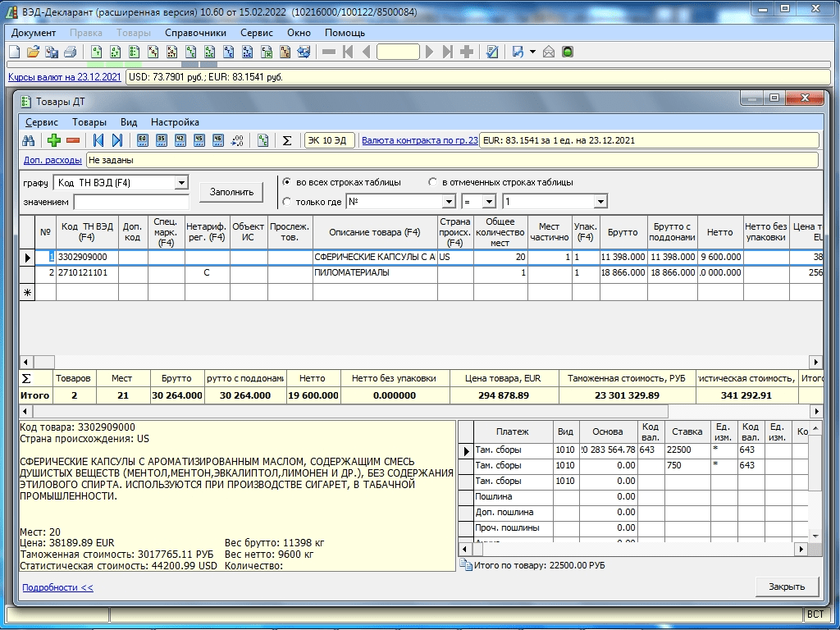840x630 pixels.
Task: Delete row using the red minus icon
Action: tap(73, 140)
